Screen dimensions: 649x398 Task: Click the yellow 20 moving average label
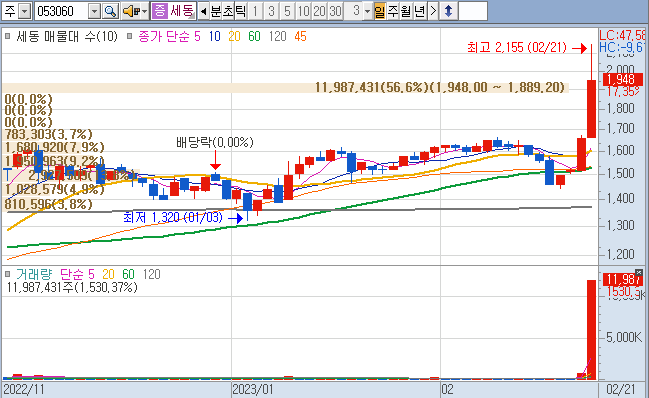[x=234, y=36]
